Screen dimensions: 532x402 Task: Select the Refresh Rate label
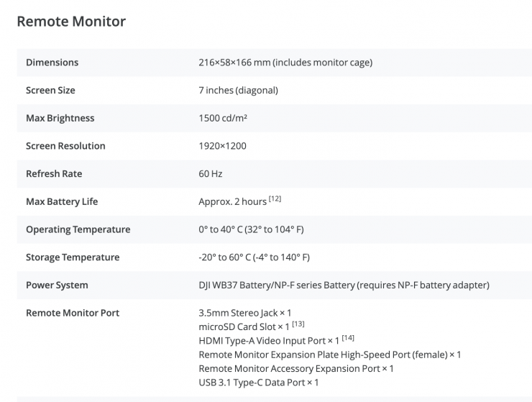point(54,174)
